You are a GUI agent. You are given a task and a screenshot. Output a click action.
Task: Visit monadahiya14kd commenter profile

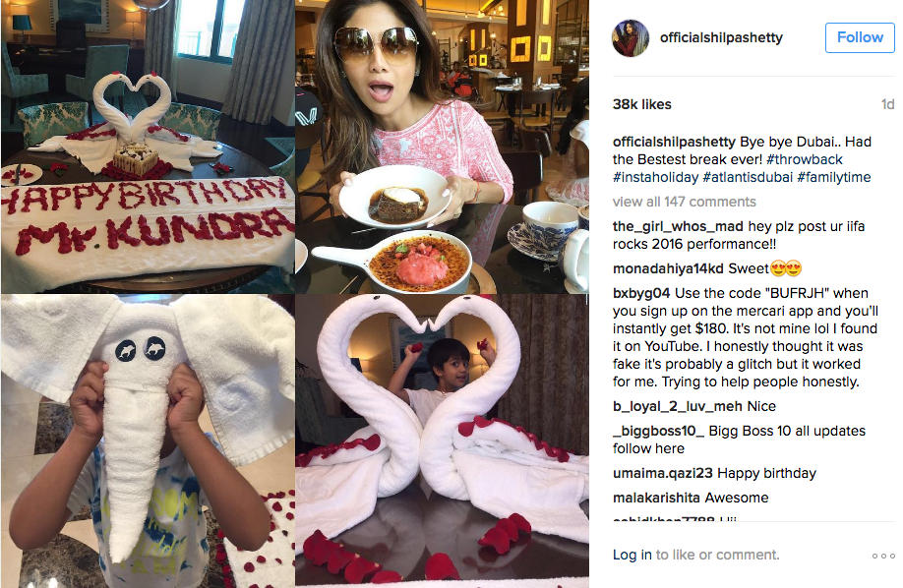click(x=668, y=269)
